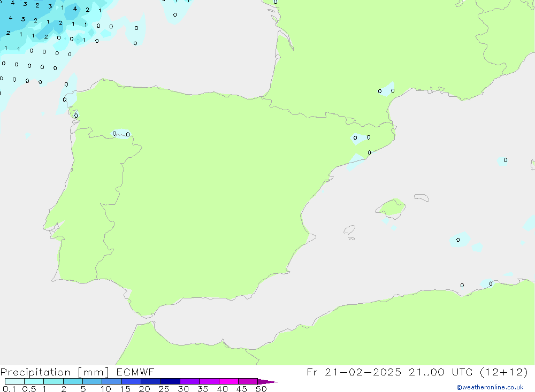The width and height of the screenshot is (535, 392).
Task: Click the "21..00 UTC" time label
Action: pyautogui.click(x=441, y=372)
